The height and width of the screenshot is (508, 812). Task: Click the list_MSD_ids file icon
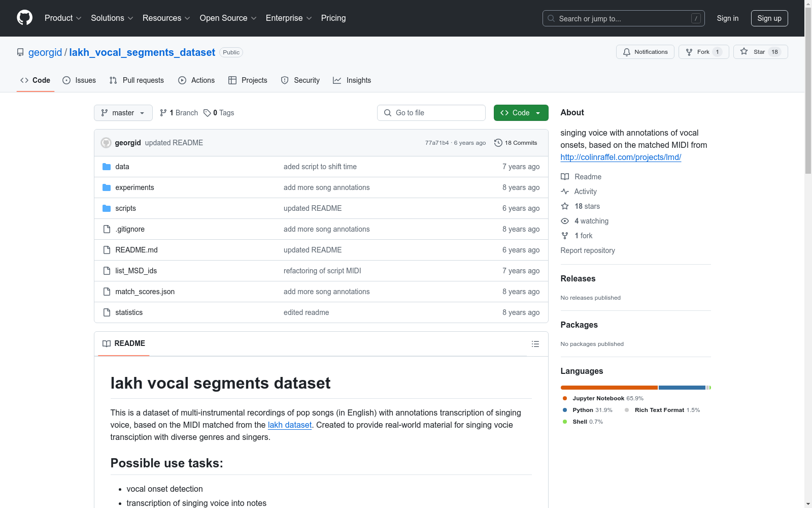pyautogui.click(x=107, y=271)
